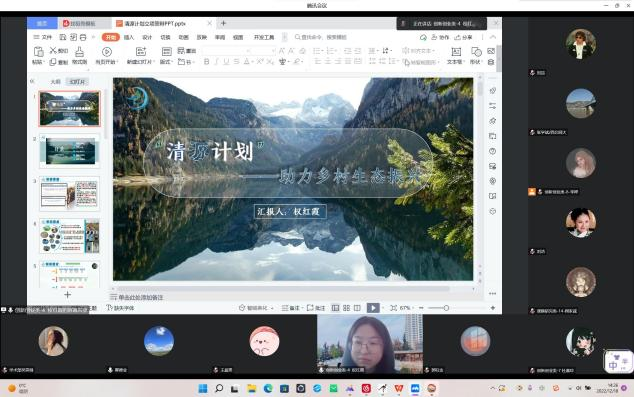The height and width of the screenshot is (397, 634).
Task: Collapse the slide thumbnail panel chevron
Action: click(x=32, y=81)
